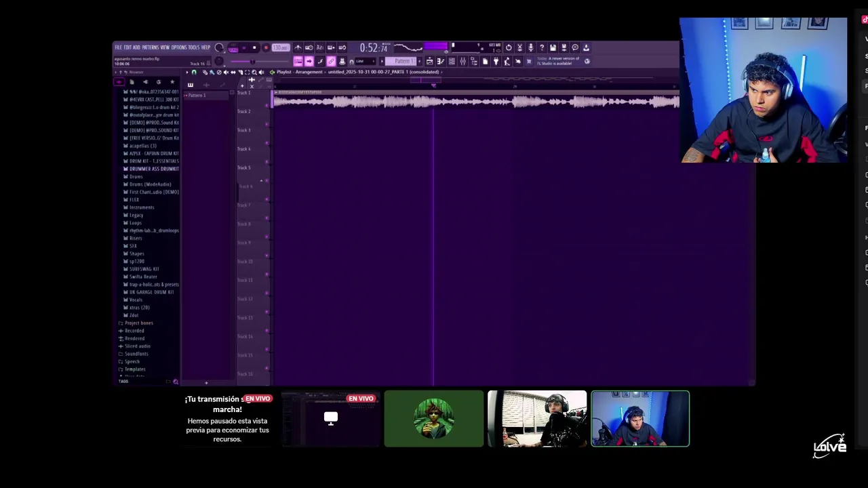This screenshot has width=868, height=488.
Task: Open the Mixer view icon
Action: (x=463, y=62)
